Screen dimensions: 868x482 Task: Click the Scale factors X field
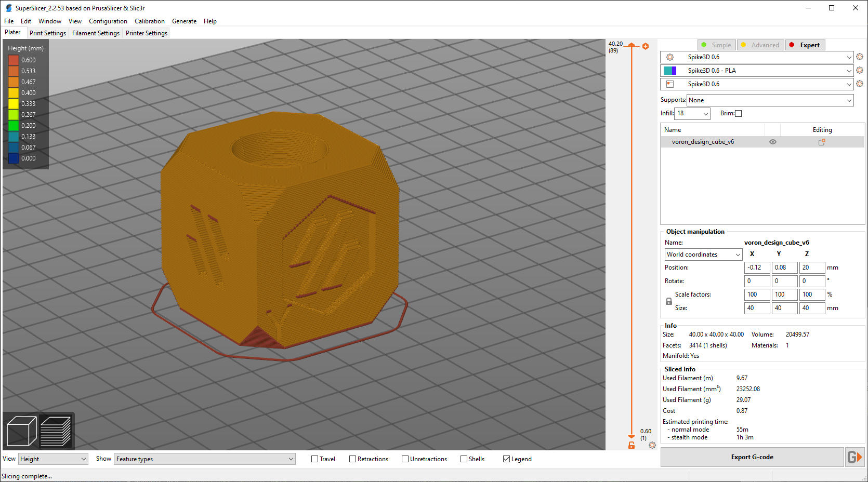pyautogui.click(x=757, y=294)
